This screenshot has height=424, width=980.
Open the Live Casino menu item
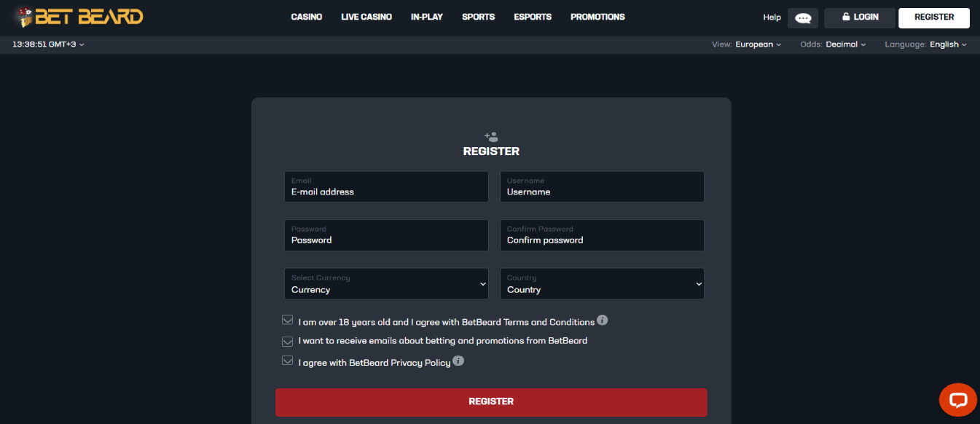click(366, 17)
